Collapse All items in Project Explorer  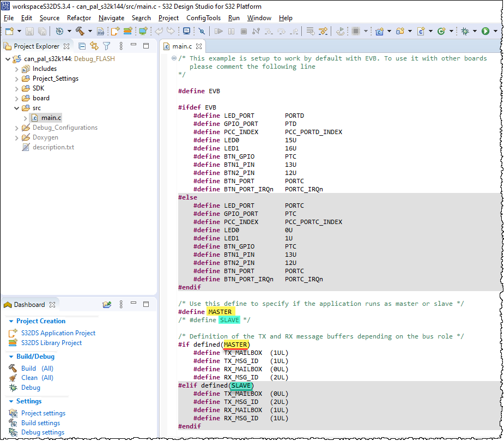[82, 46]
